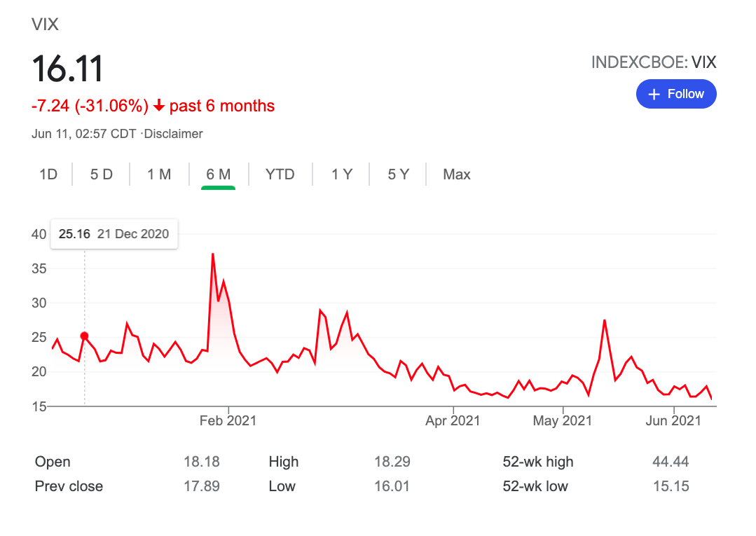The height and width of the screenshot is (536, 756).
Task: Select the active 6 M tab
Action: [x=218, y=174]
